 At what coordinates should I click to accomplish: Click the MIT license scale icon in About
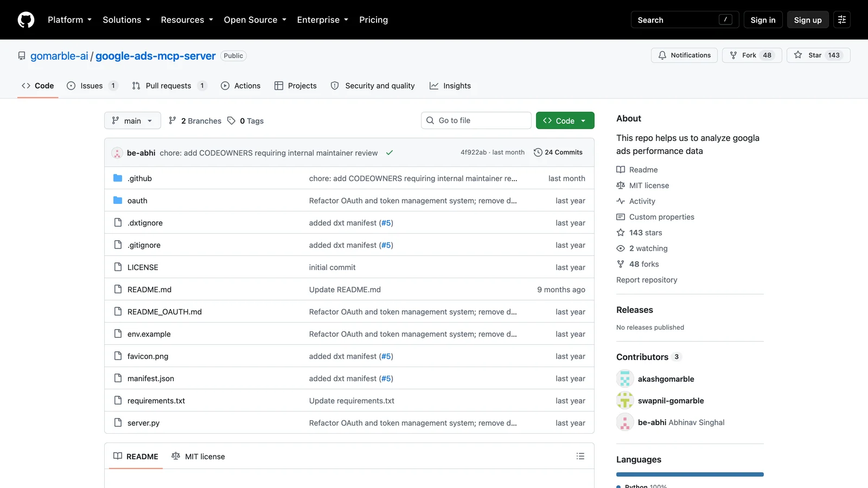tap(621, 185)
